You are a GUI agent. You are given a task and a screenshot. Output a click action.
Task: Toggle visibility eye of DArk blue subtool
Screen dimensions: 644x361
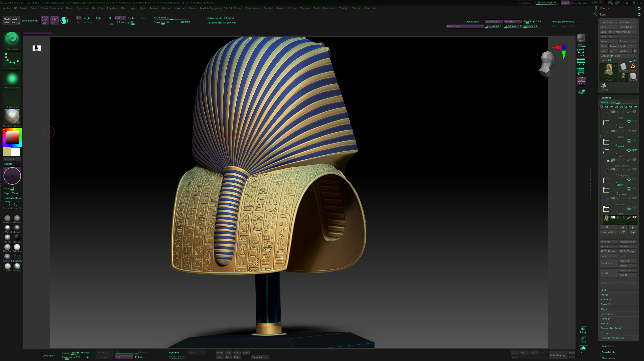coord(634,198)
